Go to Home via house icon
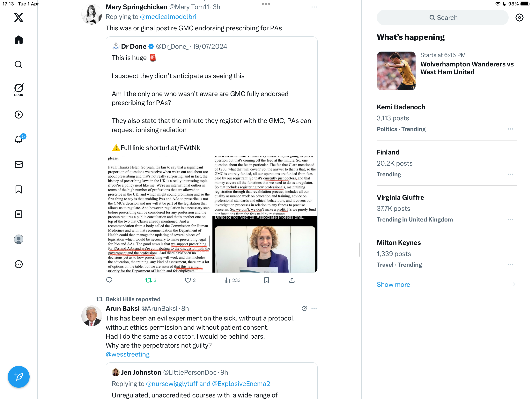This screenshot has height=399, width=532. point(18,40)
